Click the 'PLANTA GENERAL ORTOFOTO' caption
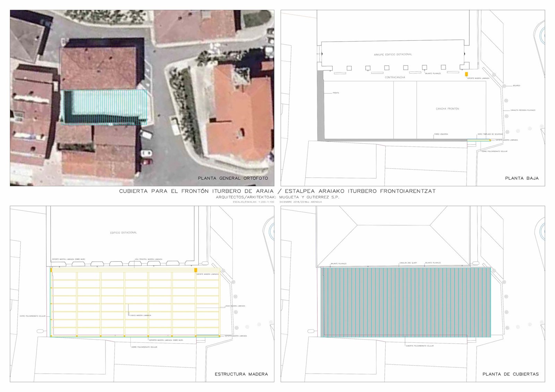The height and width of the screenshot is (392, 555). 233,178
